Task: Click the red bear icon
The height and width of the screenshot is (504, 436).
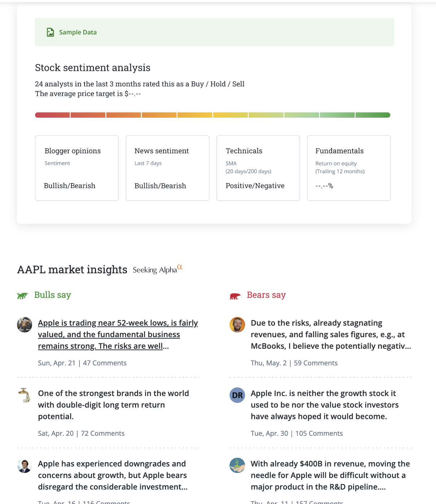Action: coord(235,296)
